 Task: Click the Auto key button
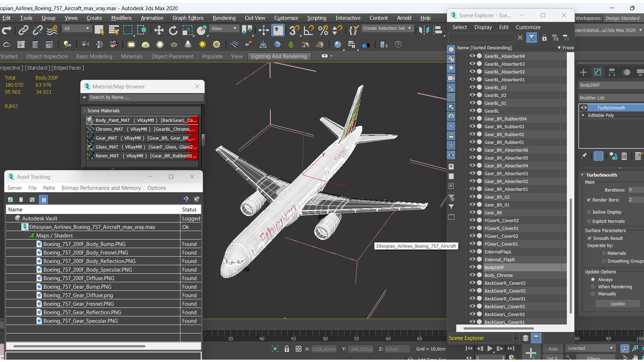pyautogui.click(x=553, y=349)
